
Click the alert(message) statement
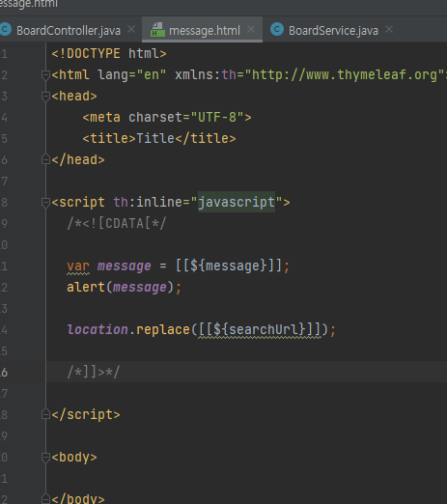tap(125, 288)
